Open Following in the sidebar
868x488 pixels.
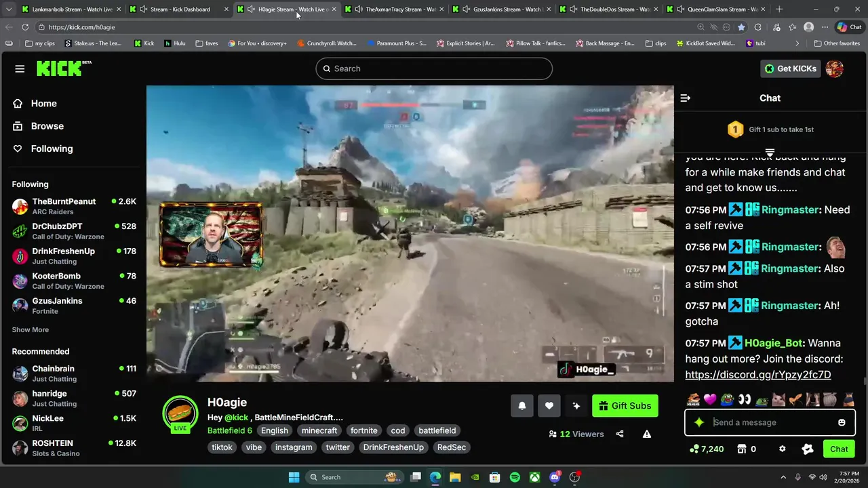52,148
